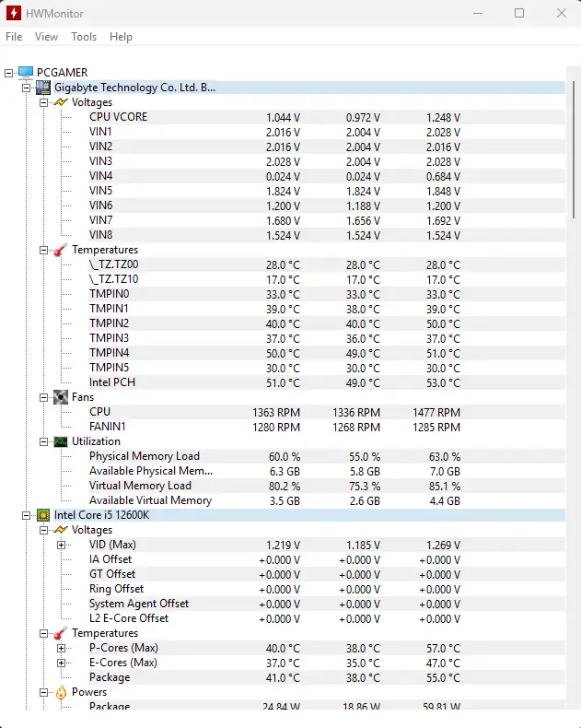Maximize the HWMonitor window
The image size is (581, 728).
pyautogui.click(x=519, y=13)
